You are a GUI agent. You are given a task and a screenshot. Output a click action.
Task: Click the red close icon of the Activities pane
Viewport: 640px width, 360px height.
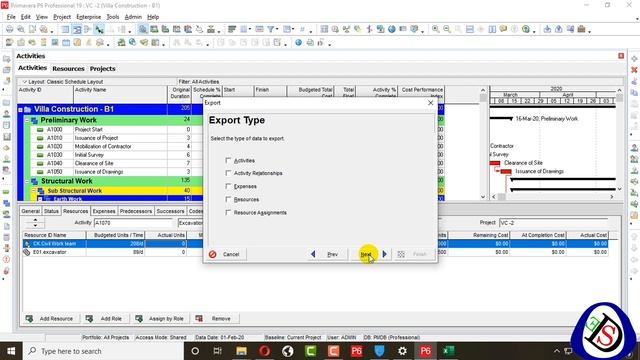pyautogui.click(x=621, y=56)
